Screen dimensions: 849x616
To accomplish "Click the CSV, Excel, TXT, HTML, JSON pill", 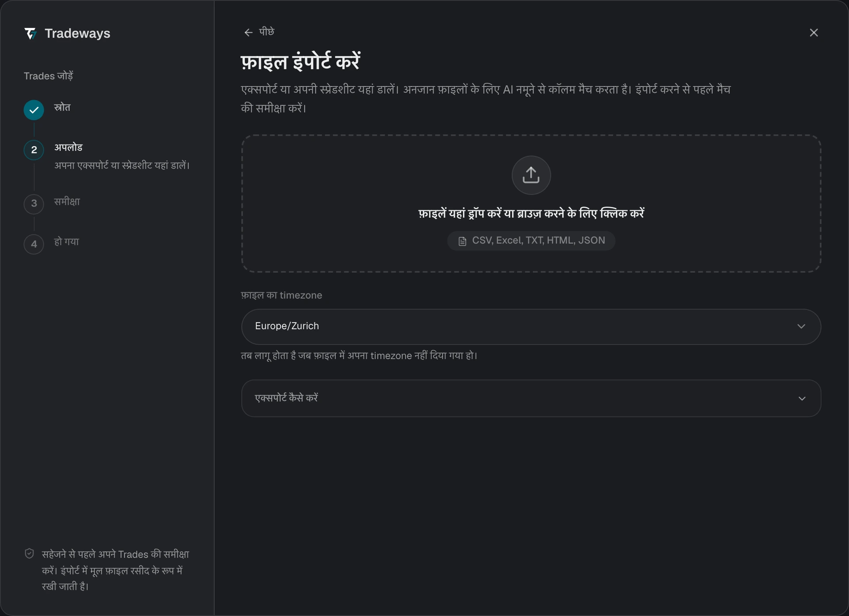I will click(531, 241).
